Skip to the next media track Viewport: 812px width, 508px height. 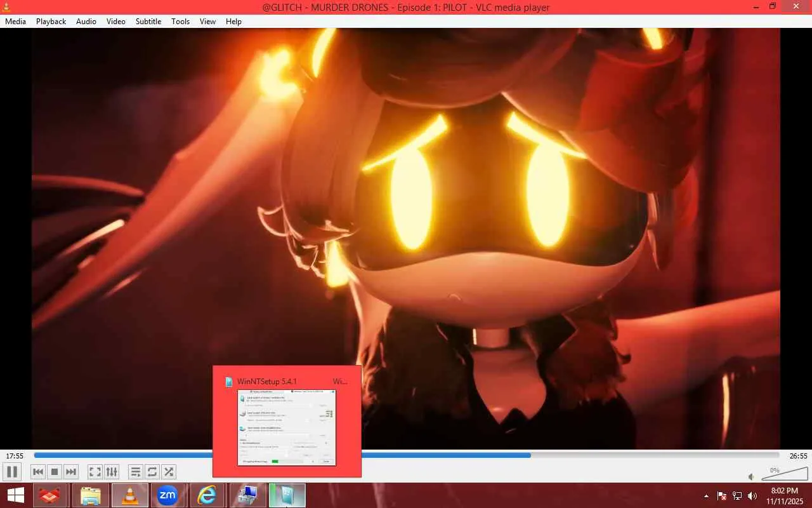71,472
